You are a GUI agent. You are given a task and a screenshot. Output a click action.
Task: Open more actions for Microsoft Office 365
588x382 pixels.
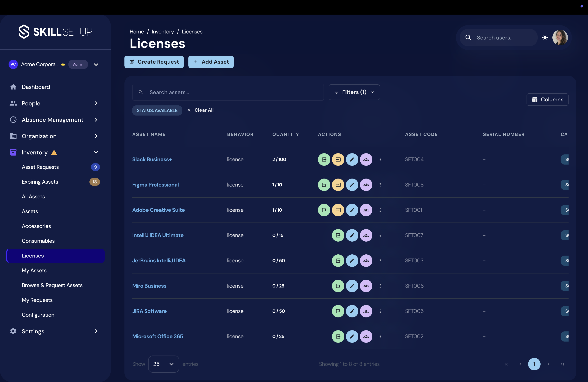pos(380,336)
